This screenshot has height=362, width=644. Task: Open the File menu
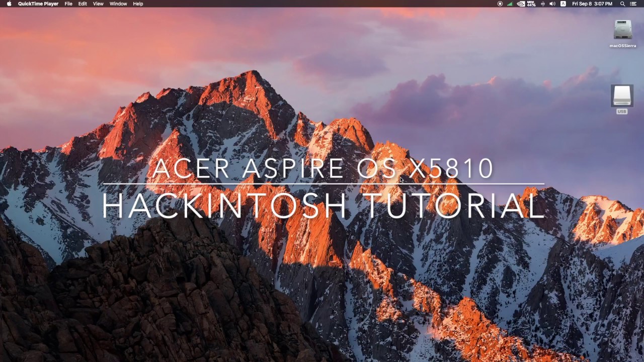click(68, 4)
